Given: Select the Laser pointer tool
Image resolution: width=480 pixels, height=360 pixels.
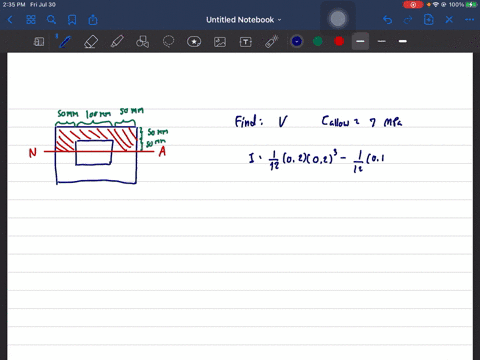Looking at the screenshot, I should point(272,42).
